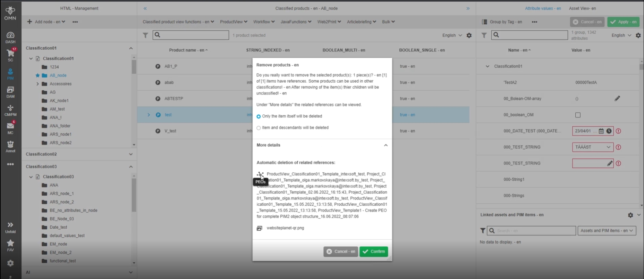Open the Web2Print menu

pos(329,22)
